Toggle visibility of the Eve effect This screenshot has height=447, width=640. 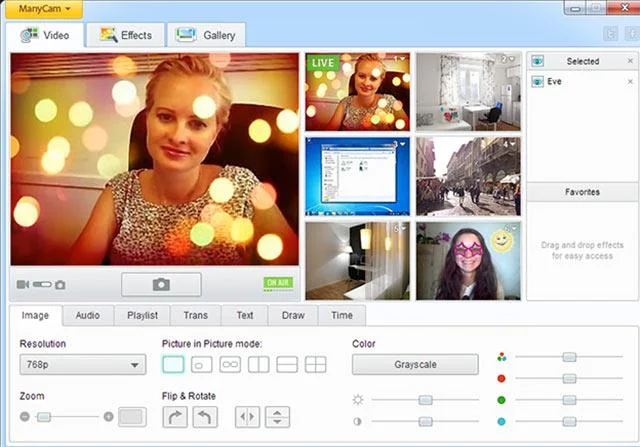click(x=537, y=82)
